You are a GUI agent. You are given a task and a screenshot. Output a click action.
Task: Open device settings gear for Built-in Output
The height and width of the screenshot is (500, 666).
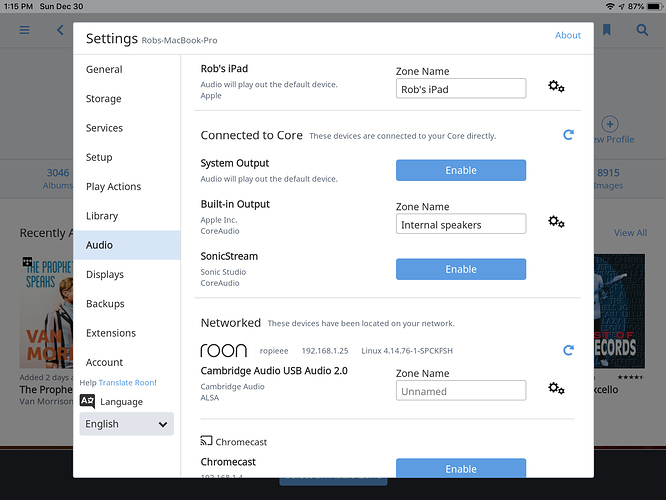[x=556, y=222]
